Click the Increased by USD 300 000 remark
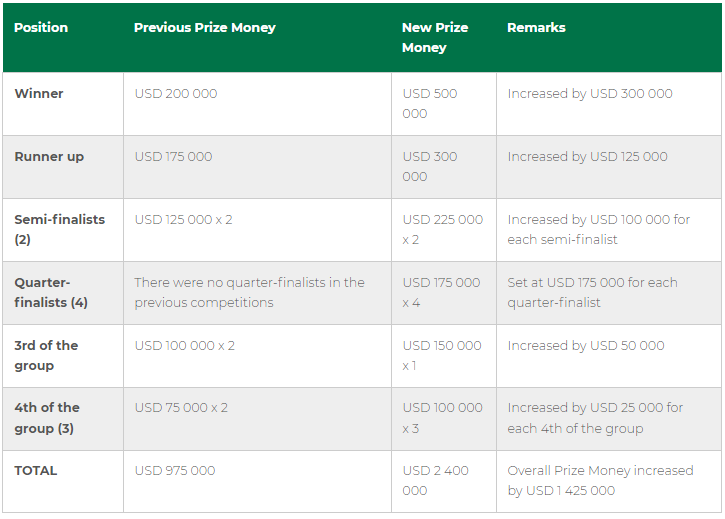The image size is (725, 519). point(590,93)
